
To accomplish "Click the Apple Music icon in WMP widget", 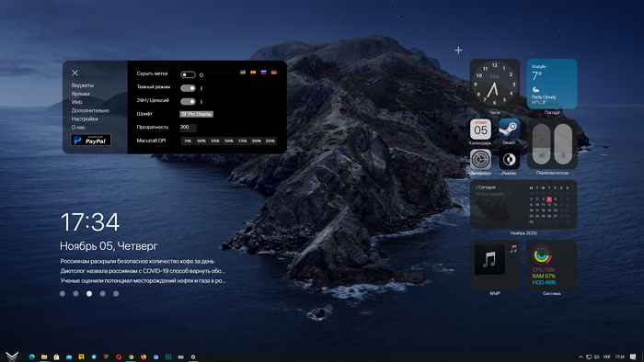I will [513, 248].
